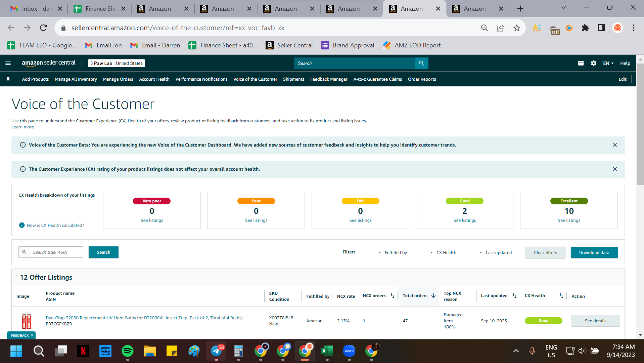Click the search magnifier button in header
The height and width of the screenshot is (363, 644).
pos(421,63)
